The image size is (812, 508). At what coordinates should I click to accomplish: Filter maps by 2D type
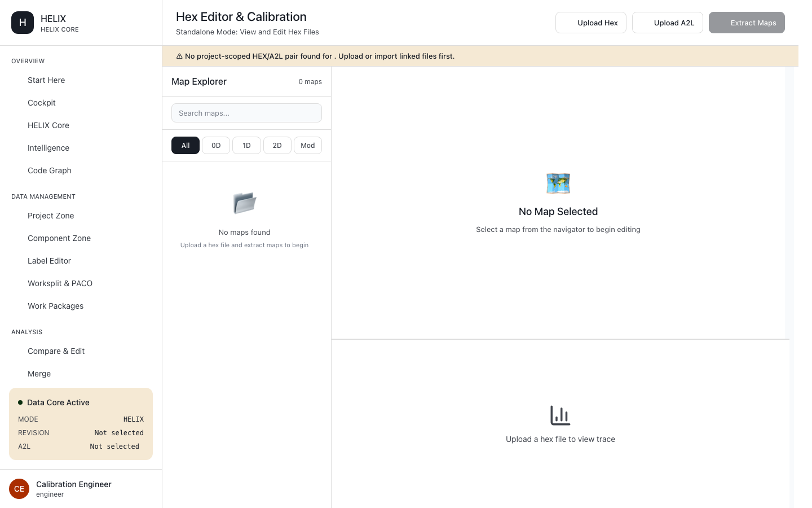pyautogui.click(x=277, y=145)
